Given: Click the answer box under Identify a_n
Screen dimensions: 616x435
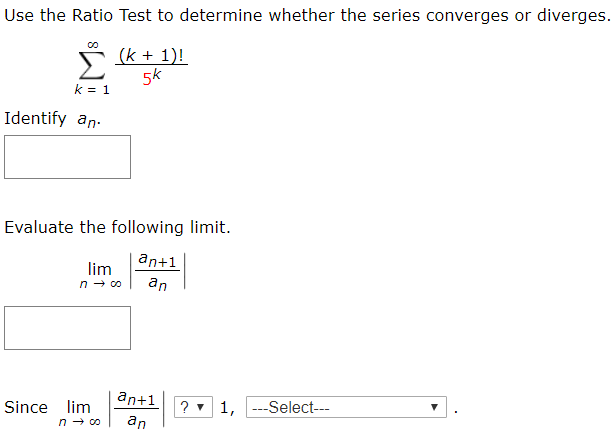Looking at the screenshot, I should coord(68,157).
